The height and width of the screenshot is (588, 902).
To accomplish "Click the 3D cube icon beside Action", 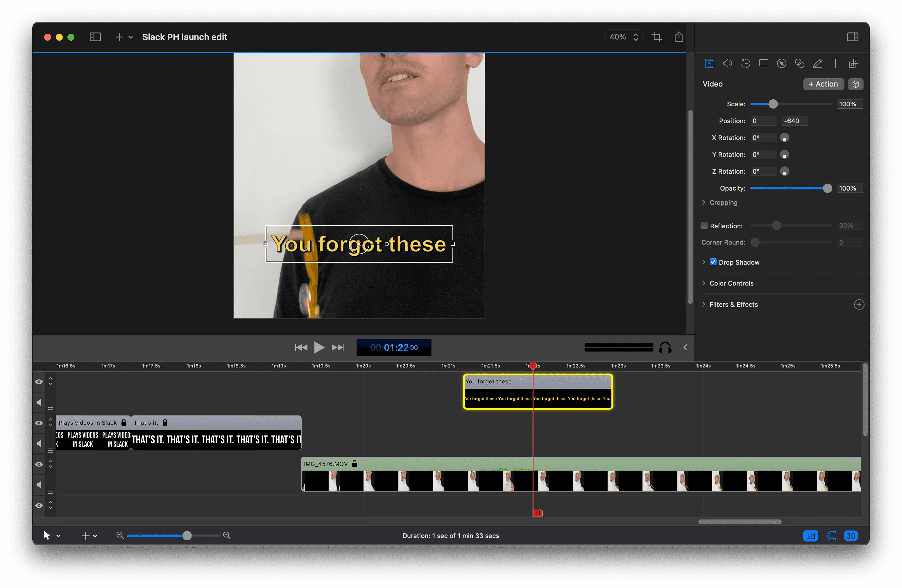I will click(856, 84).
